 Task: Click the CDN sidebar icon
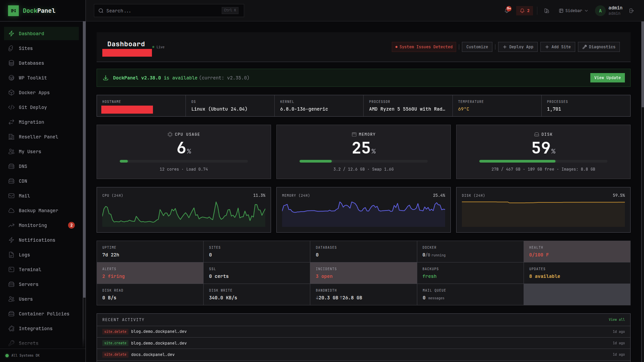click(11, 181)
